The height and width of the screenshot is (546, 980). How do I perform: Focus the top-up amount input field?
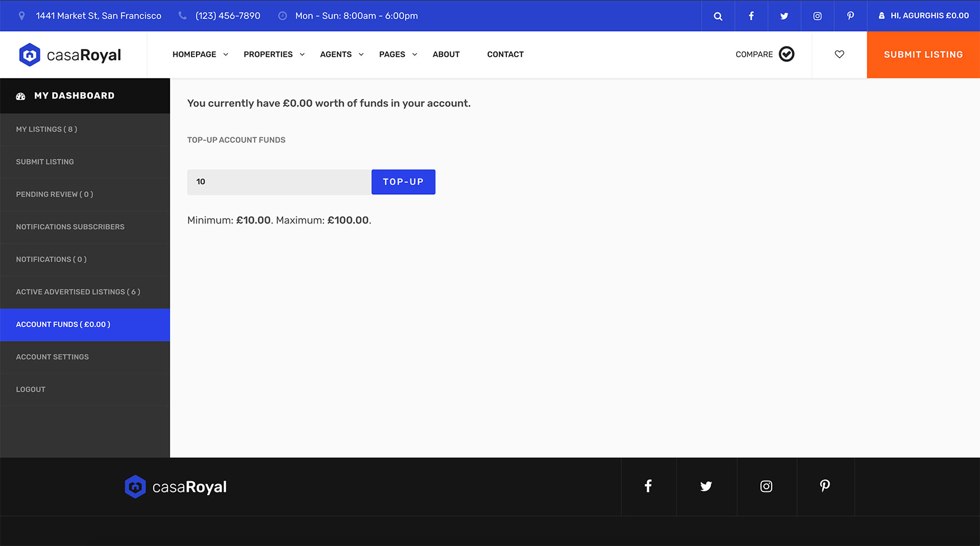279,182
